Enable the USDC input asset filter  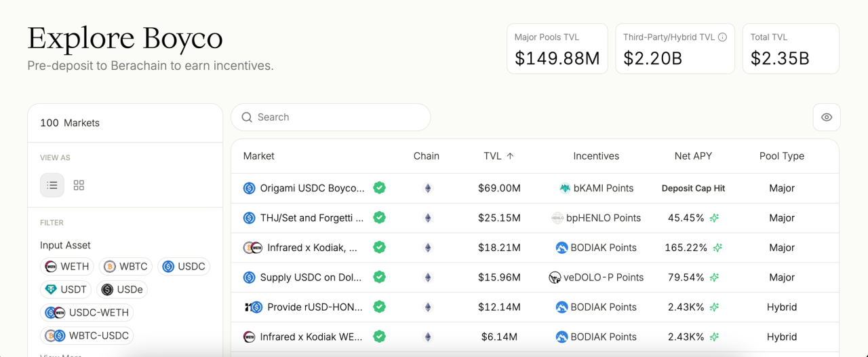184,267
